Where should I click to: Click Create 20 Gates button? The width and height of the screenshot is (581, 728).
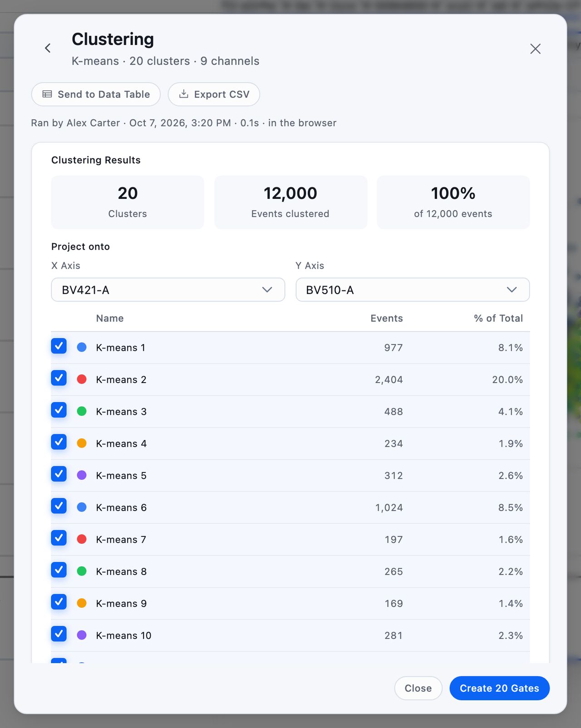[x=499, y=688]
